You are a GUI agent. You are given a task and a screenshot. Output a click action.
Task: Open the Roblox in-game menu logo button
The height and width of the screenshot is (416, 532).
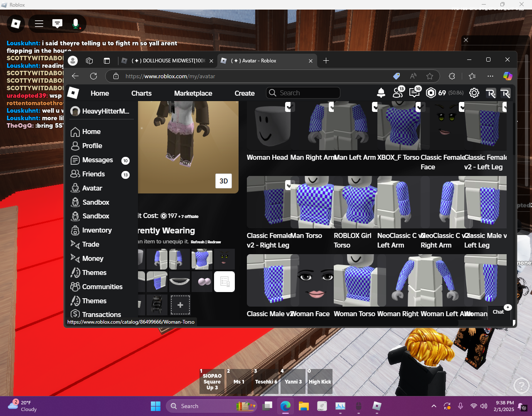(16, 24)
